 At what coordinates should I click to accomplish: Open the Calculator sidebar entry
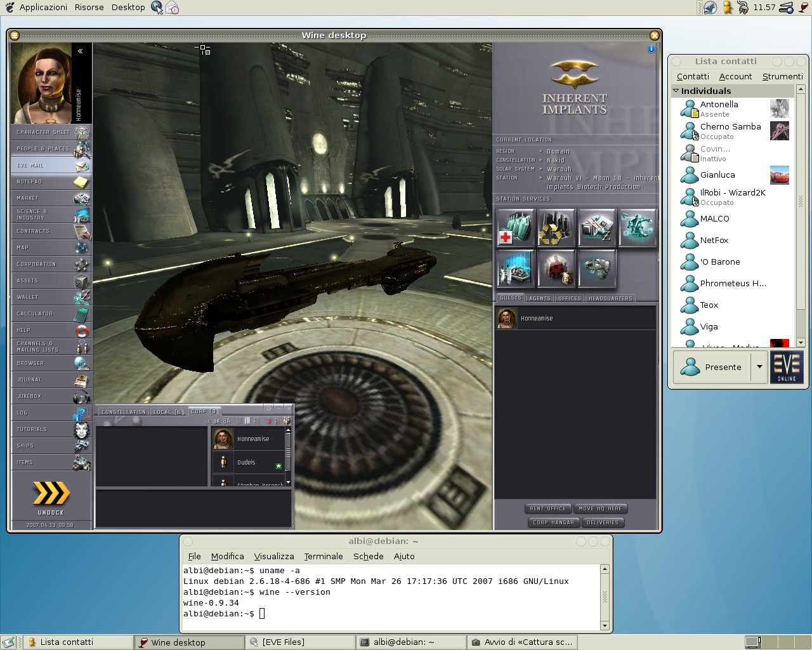(x=51, y=314)
